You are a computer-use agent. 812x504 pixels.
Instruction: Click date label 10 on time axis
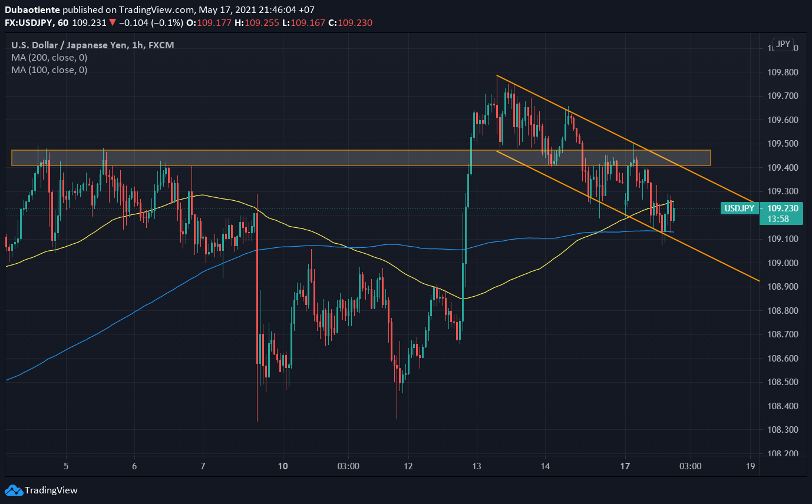click(x=283, y=466)
